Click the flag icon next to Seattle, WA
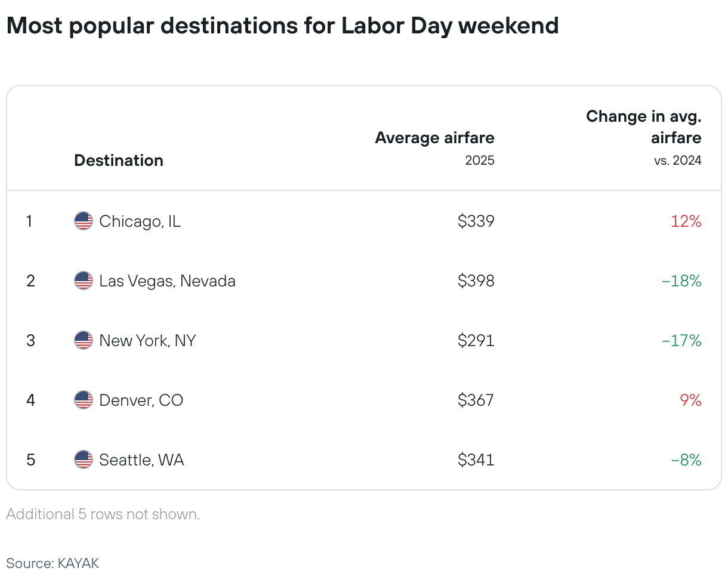This screenshot has width=728, height=580. tap(84, 460)
